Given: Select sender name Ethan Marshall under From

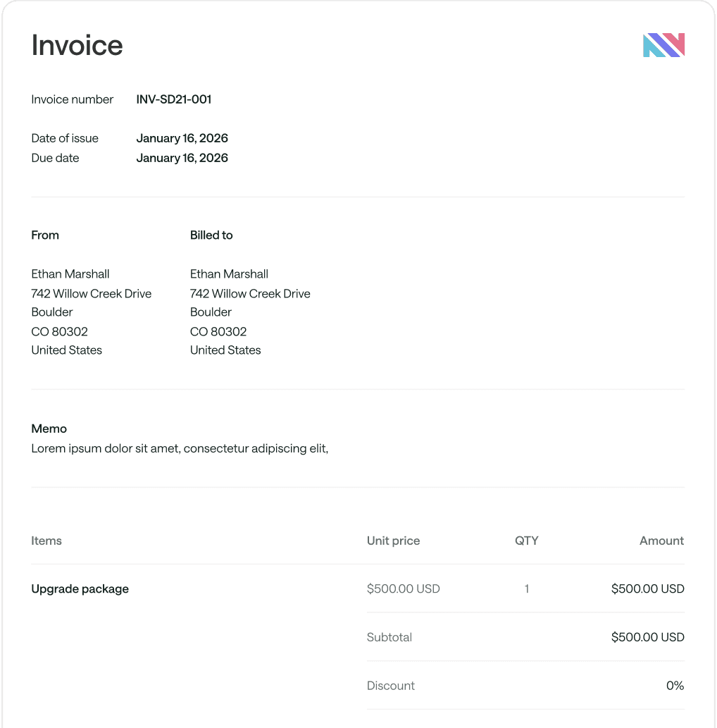Looking at the screenshot, I should pos(70,274).
